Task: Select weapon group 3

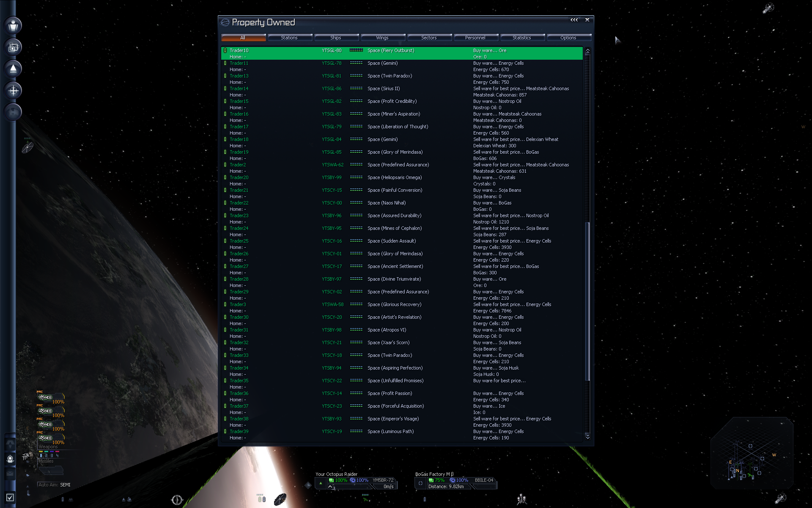Action: (52, 456)
